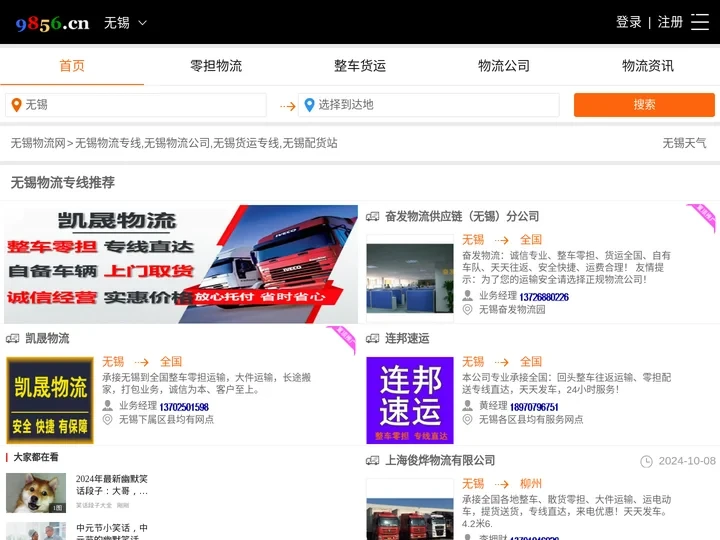Click the 凯晟物流 listing description text
This screenshot has height=540, width=720.
(207, 383)
